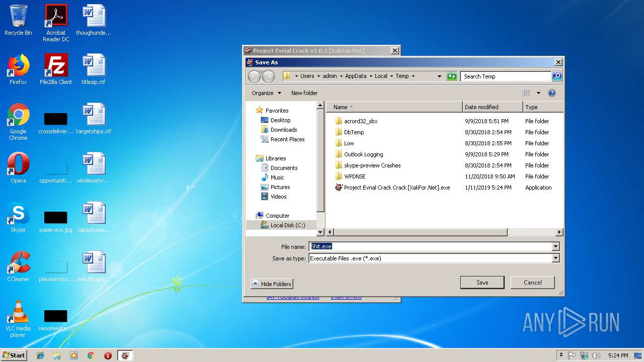This screenshot has width=644, height=362.
Task: Expand the AppData breadcrumb arrow
Action: (371, 76)
